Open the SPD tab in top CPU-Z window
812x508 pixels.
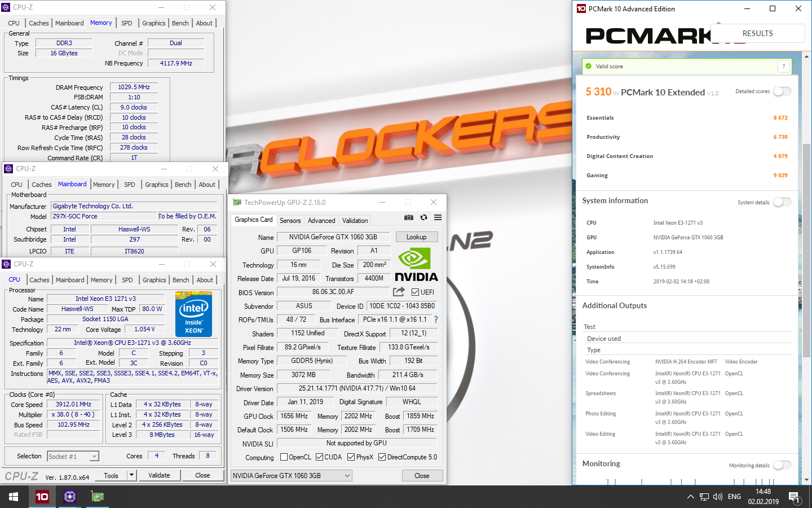(x=127, y=23)
